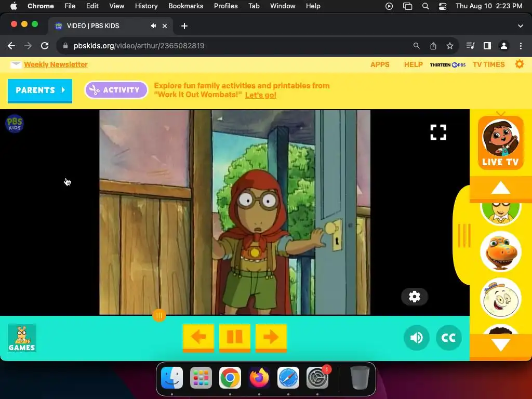Select Arthur show in sidebar
The width and height of the screenshot is (532, 399).
[500, 213]
